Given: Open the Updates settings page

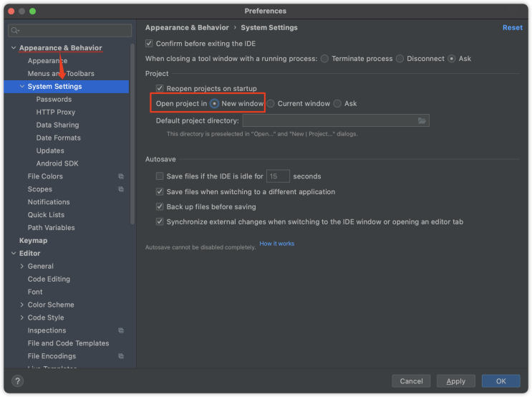Looking at the screenshot, I should (x=50, y=150).
